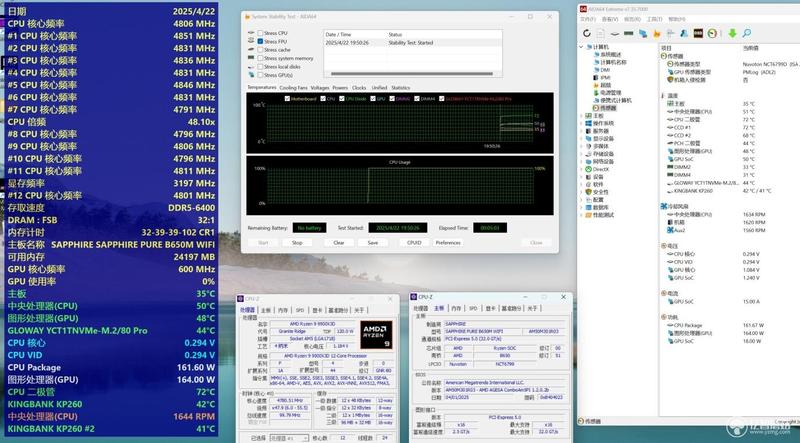
Task: Select 计算机名称 item in AIDA64 tree
Action: [x=609, y=62]
